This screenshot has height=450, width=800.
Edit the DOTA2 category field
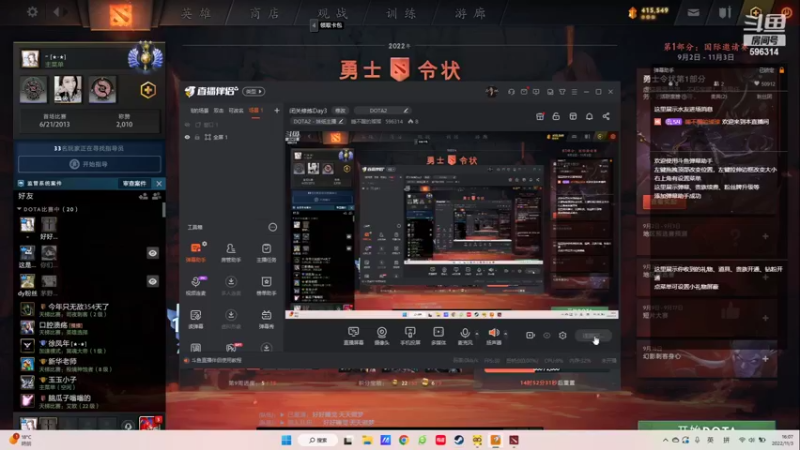pos(383,111)
